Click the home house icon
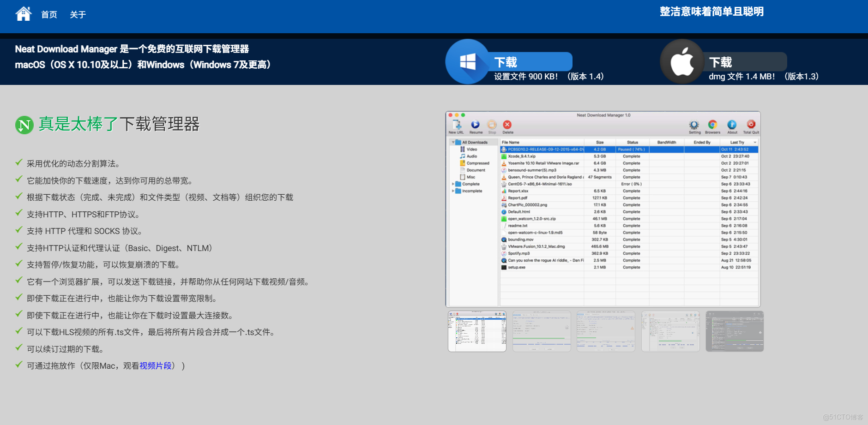The width and height of the screenshot is (868, 425). point(24,14)
